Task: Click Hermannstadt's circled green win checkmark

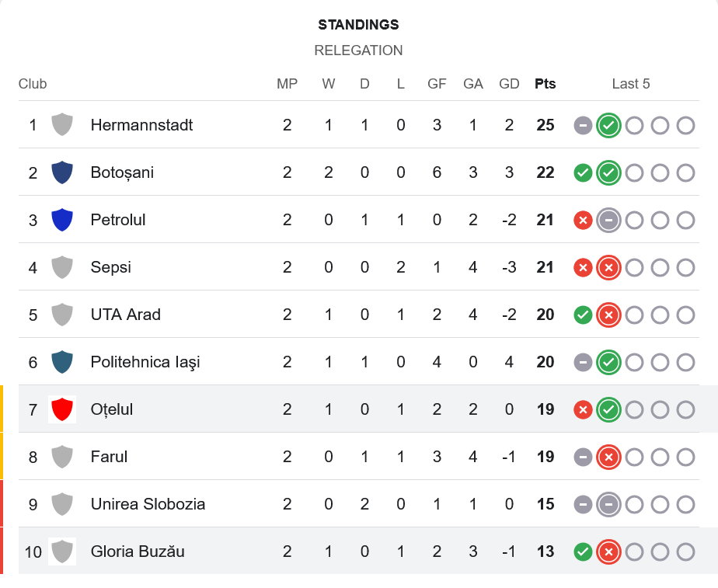Action: click(x=608, y=125)
